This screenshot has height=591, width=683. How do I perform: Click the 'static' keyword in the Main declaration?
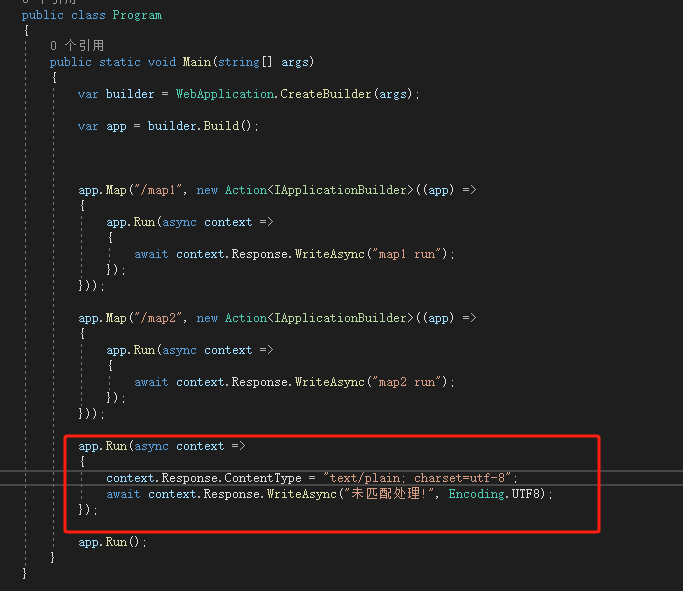pos(119,62)
